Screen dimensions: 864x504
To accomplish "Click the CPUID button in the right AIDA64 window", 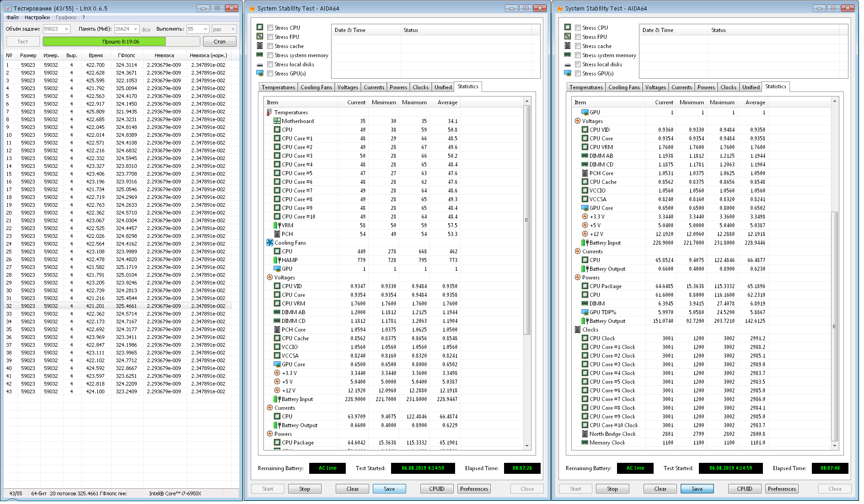I will [745, 489].
